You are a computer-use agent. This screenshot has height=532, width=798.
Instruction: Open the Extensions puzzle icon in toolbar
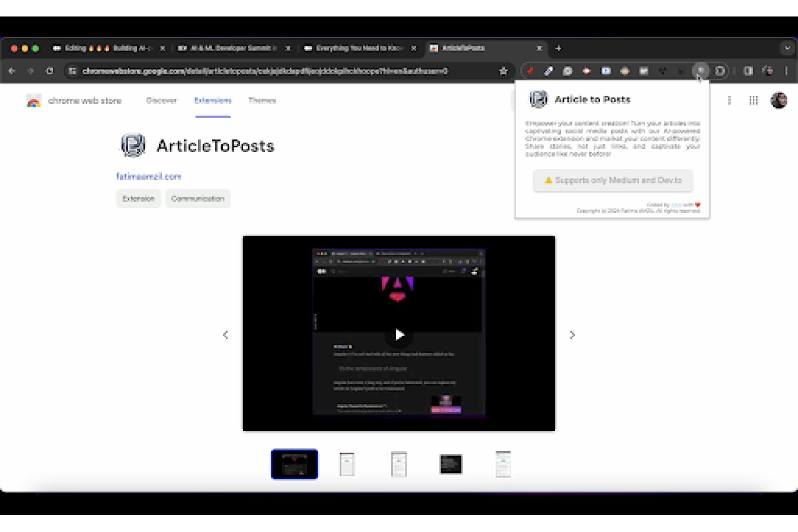point(720,71)
